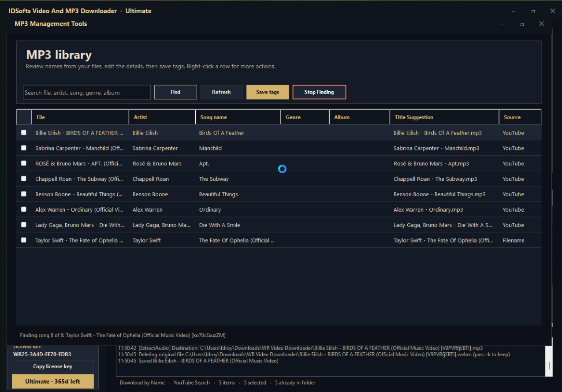Click the Album column header
Viewport: 562px width, 392px height.
359,117
